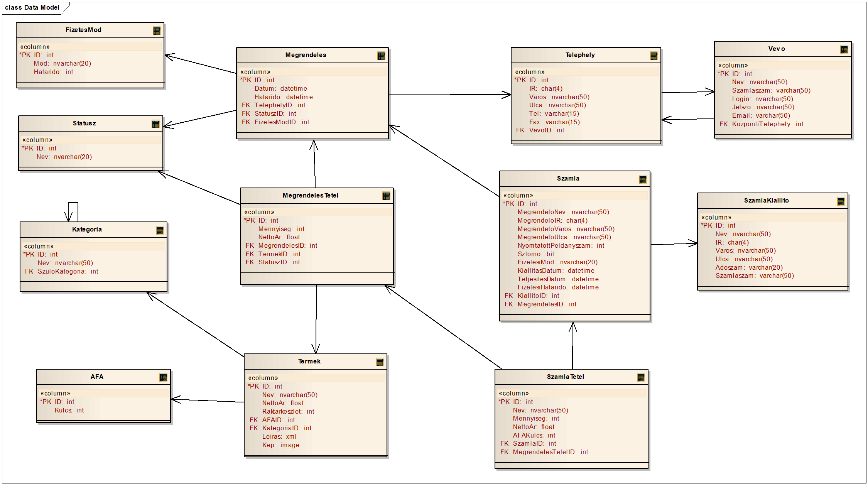
Task: Select the Megrendeles table title
Action: pos(306,55)
